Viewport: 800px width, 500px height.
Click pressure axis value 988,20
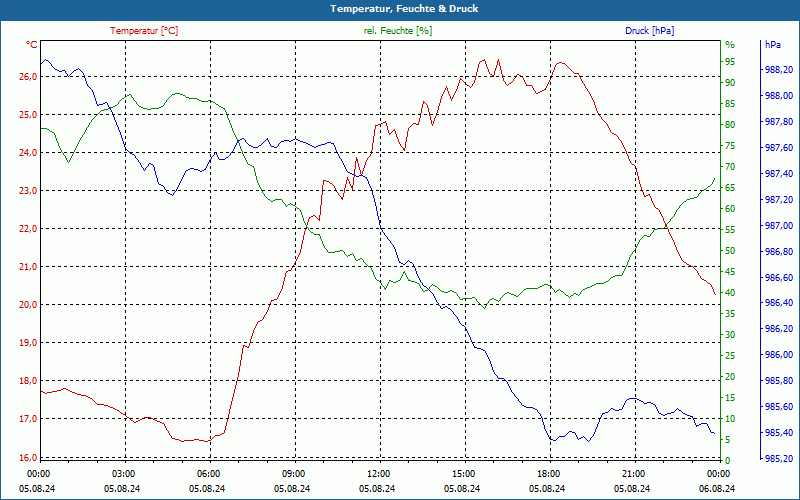click(779, 69)
